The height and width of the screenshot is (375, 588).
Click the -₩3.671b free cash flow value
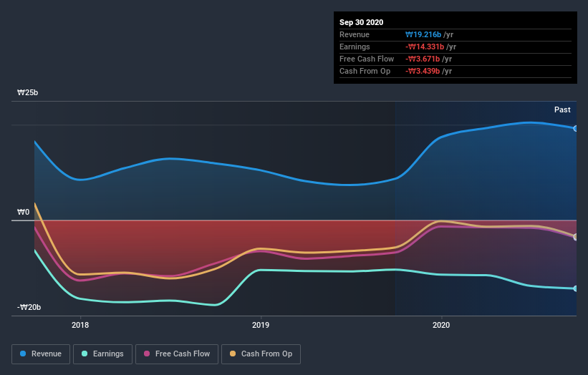pos(423,59)
